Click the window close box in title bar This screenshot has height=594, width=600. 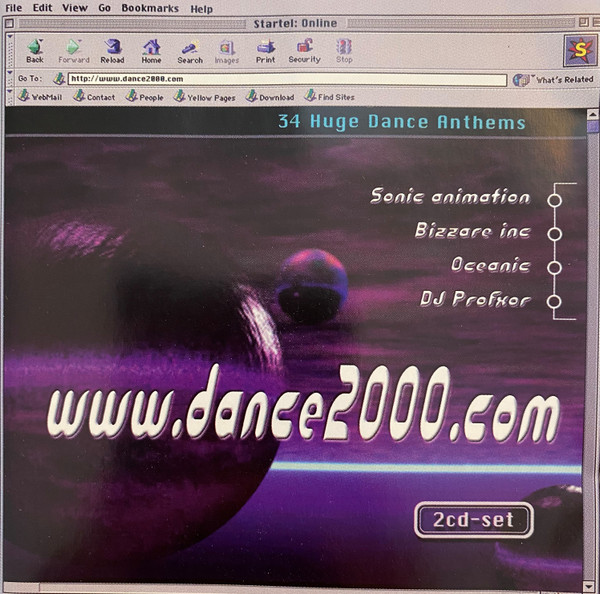[9, 23]
